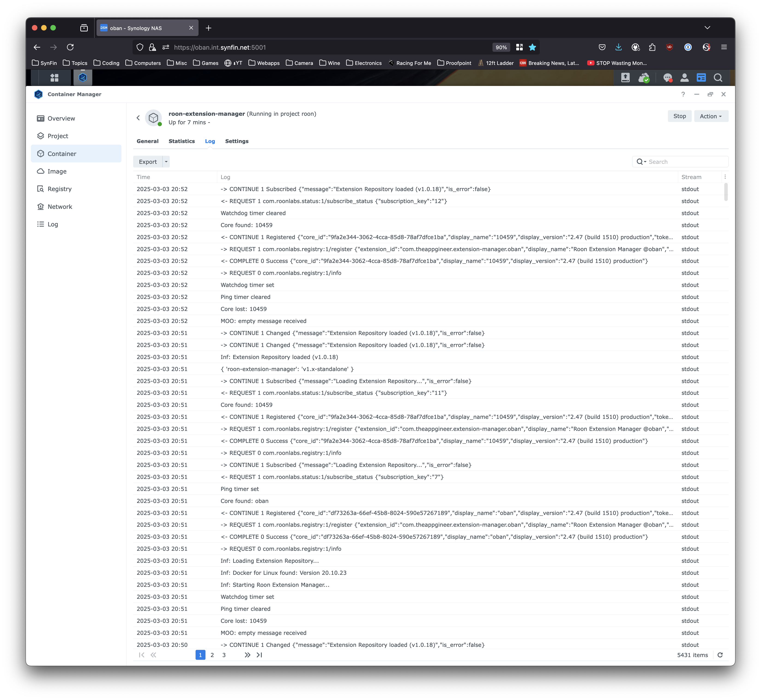Open the Coding bookmarks folder
Viewport: 761px width, 700px height.
click(x=106, y=63)
